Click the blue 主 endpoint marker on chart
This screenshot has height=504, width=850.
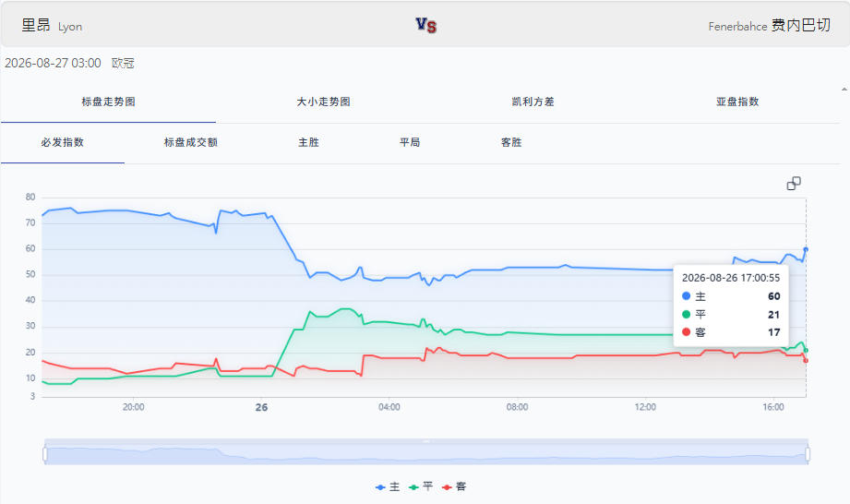(806, 249)
